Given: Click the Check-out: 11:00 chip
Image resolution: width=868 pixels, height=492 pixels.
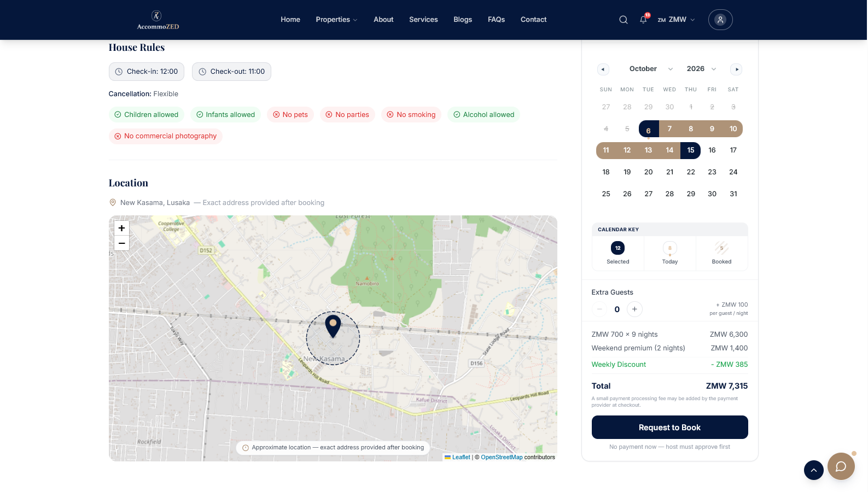Looking at the screenshot, I should [x=231, y=72].
